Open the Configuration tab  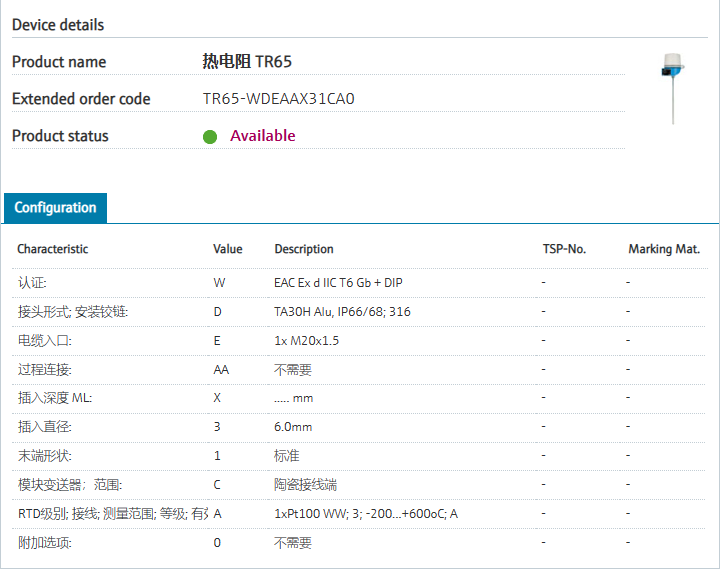(x=55, y=208)
